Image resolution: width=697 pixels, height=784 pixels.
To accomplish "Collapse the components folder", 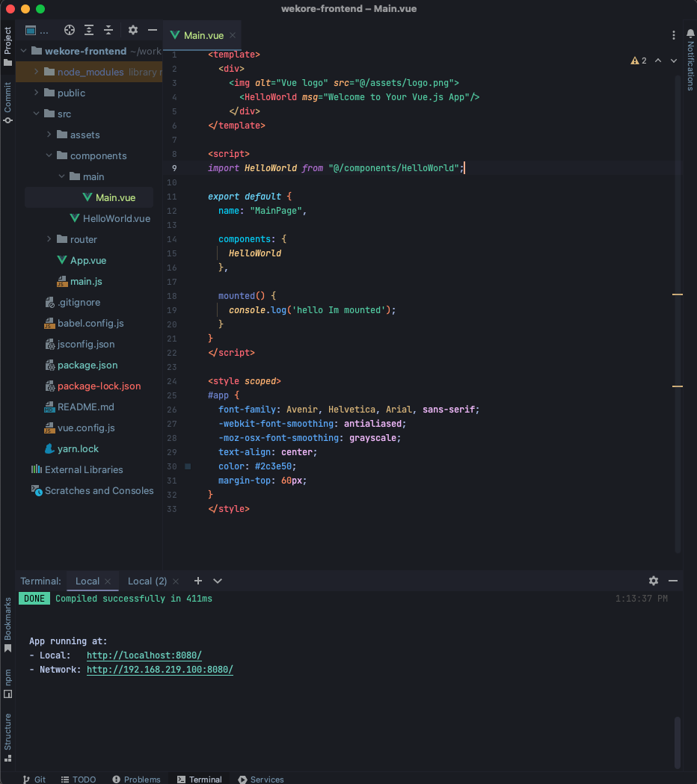I will pos(49,156).
